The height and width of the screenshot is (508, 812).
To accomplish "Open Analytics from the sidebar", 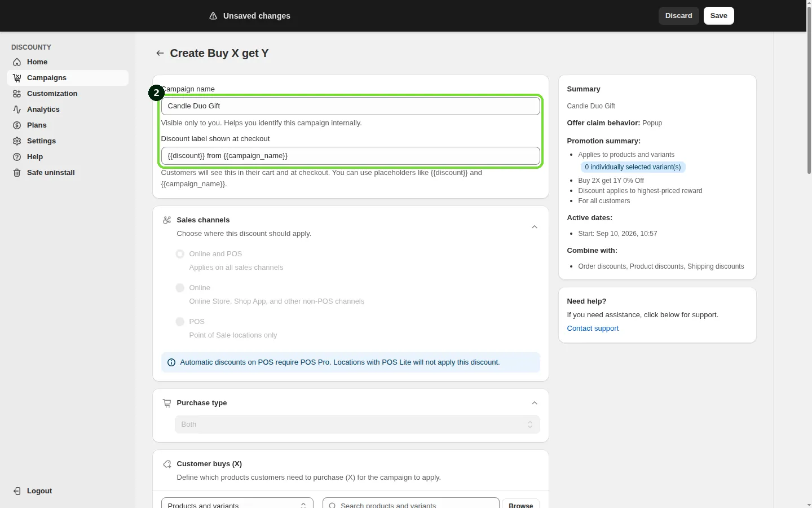I will [68, 110].
